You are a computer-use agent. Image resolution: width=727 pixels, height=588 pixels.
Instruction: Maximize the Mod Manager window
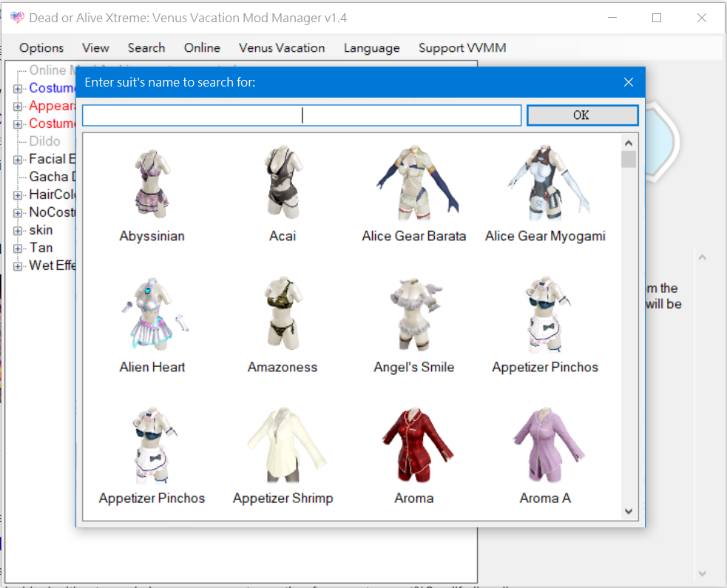click(657, 18)
